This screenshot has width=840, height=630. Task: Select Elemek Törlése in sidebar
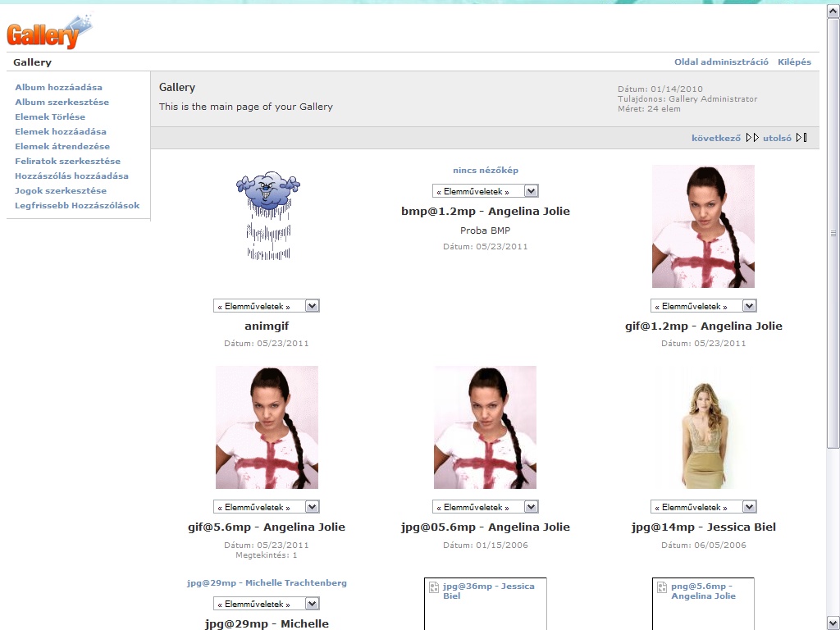click(50, 116)
